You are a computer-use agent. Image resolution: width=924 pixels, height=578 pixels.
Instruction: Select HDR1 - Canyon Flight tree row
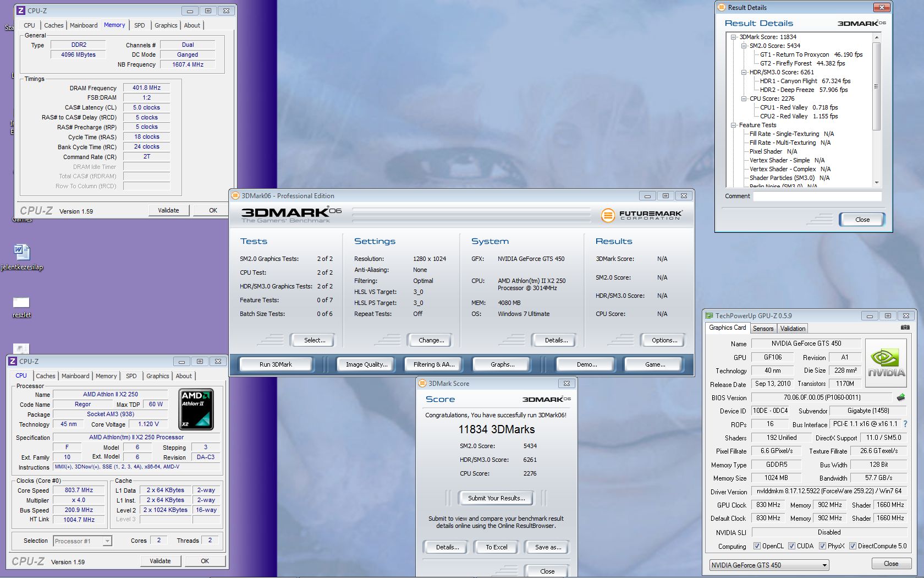pos(805,81)
